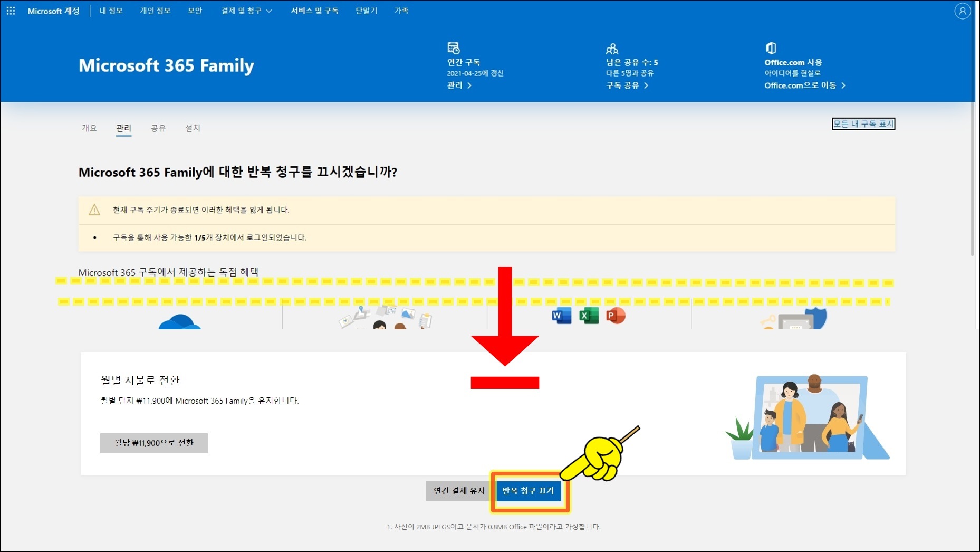Switch to the 설치 tab
Image resolution: width=980 pixels, height=552 pixels.
[193, 128]
